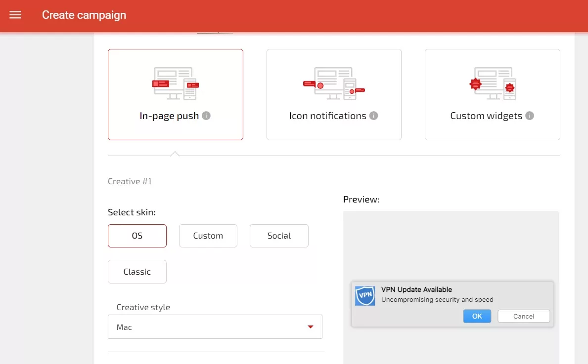Switch to the Custom widgets format
Viewport: 588px width, 364px height.
point(492,94)
